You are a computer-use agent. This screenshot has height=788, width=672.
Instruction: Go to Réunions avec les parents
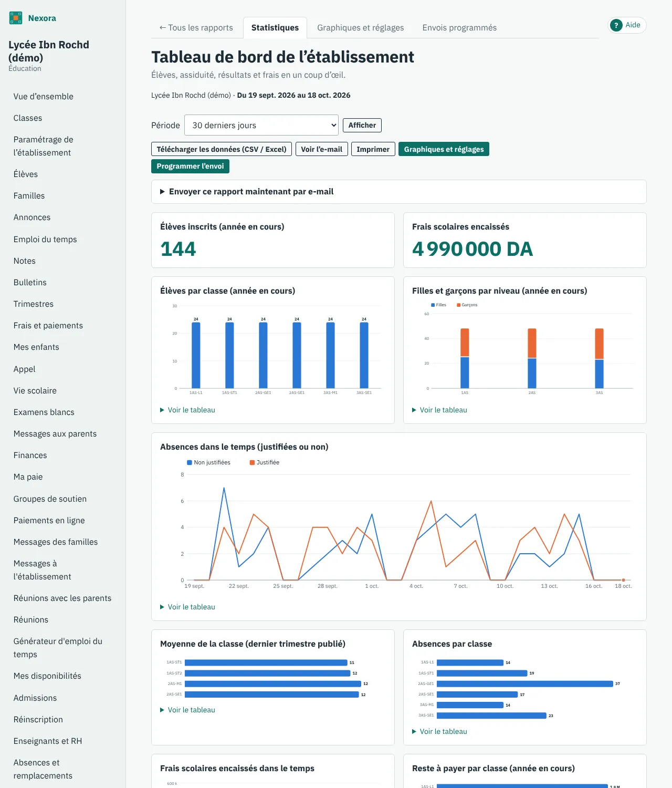point(62,598)
